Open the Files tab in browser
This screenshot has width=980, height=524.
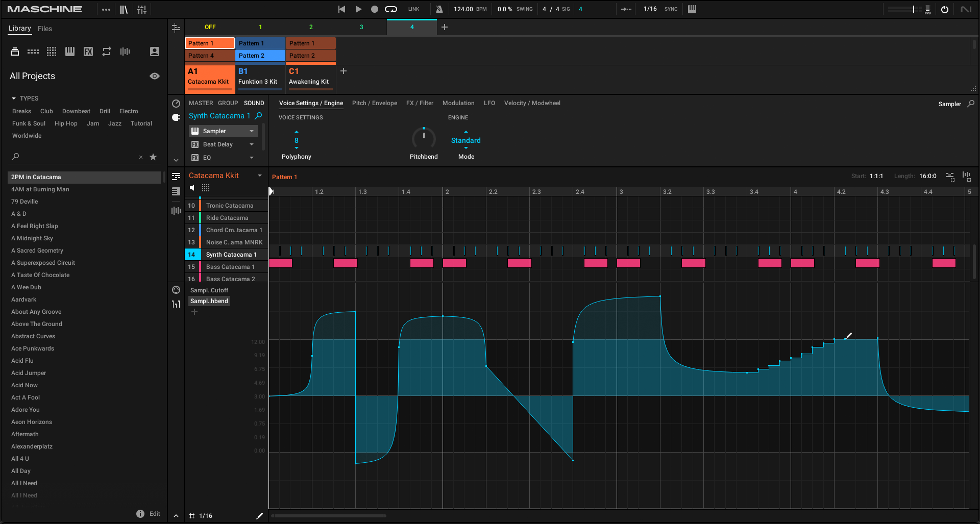point(45,29)
